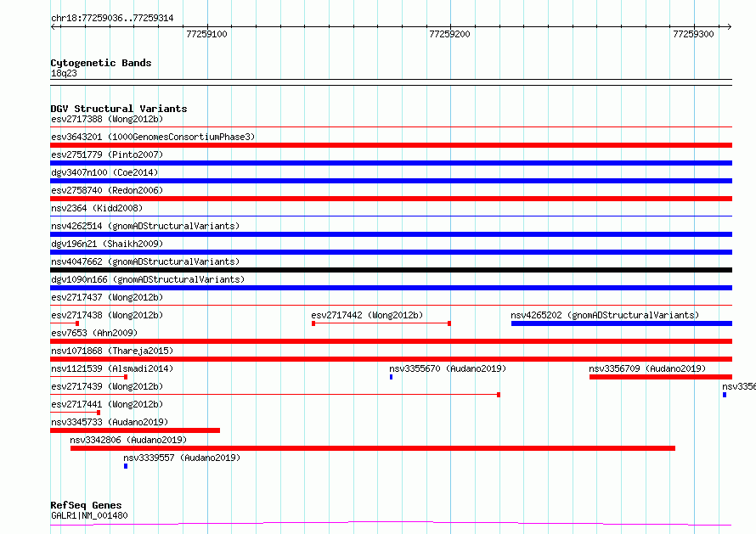The image size is (756, 534).
Task: Open esv2717437 (Wong2012b) label
Action: point(107,297)
